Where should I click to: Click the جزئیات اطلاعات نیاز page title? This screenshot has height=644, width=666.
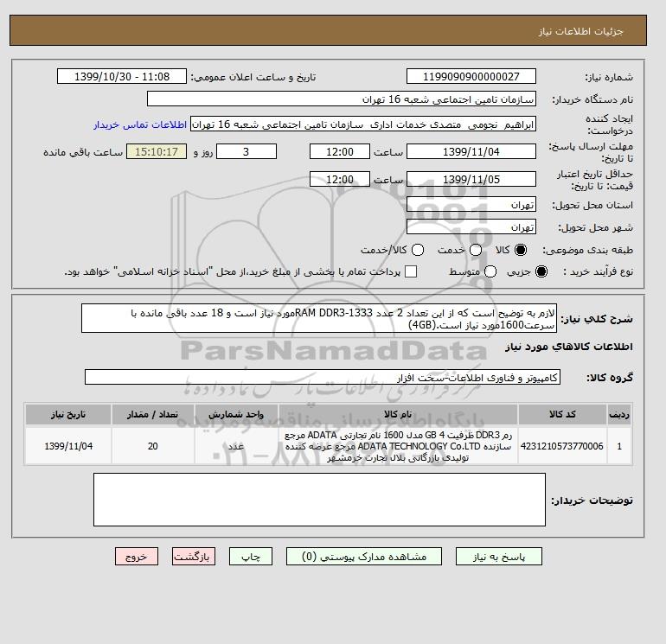(x=580, y=31)
